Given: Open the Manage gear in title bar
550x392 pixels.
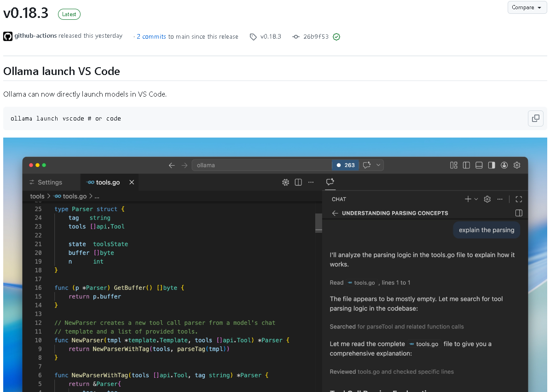Looking at the screenshot, I should [517, 165].
